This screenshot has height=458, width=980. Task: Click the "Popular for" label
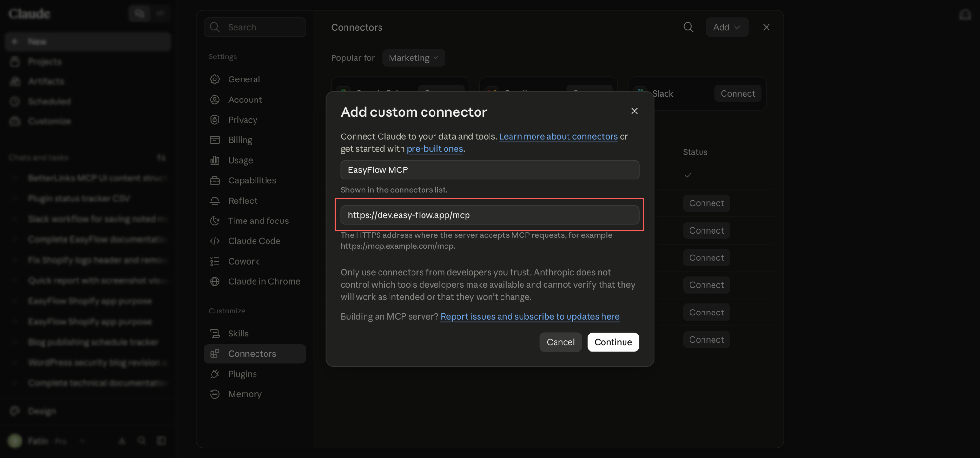point(353,58)
